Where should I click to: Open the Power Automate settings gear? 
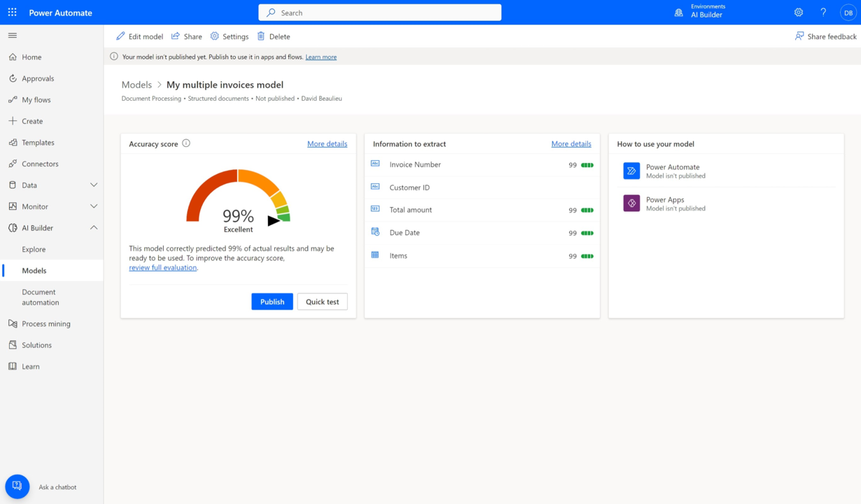(798, 12)
